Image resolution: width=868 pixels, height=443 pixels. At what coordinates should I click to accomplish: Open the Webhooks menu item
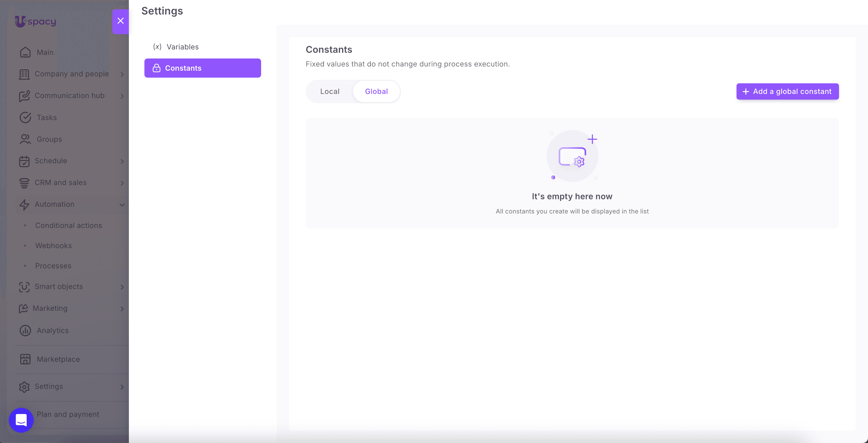coord(53,246)
